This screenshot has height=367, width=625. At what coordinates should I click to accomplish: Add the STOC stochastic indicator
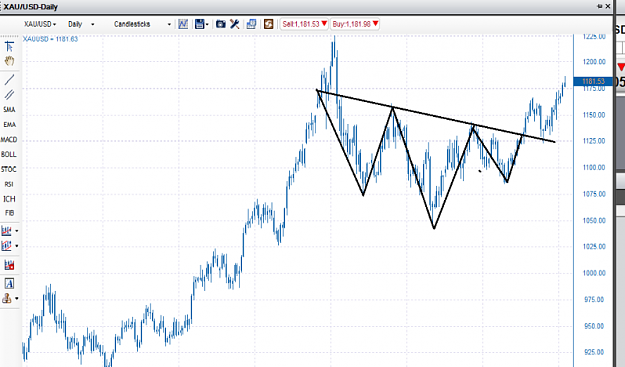[9, 169]
